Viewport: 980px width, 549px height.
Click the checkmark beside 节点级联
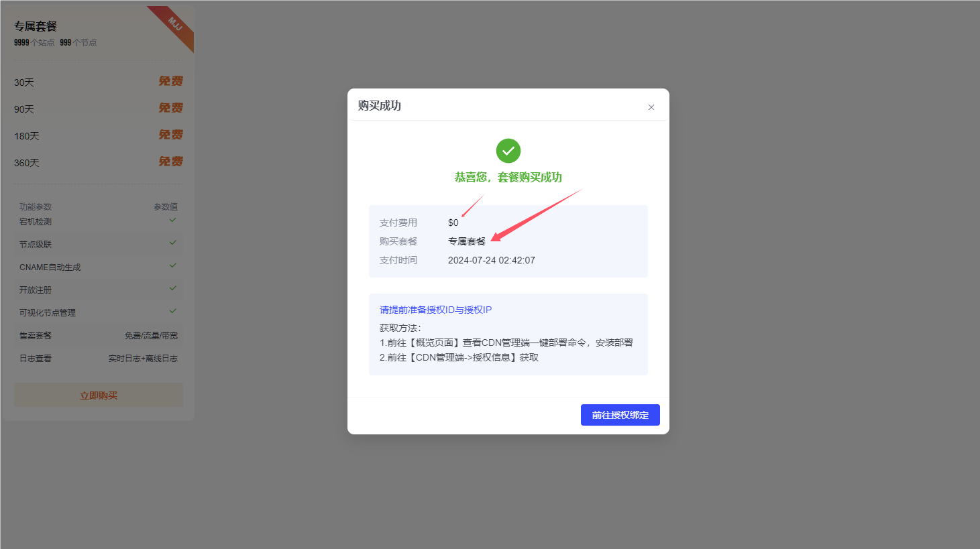tap(173, 243)
